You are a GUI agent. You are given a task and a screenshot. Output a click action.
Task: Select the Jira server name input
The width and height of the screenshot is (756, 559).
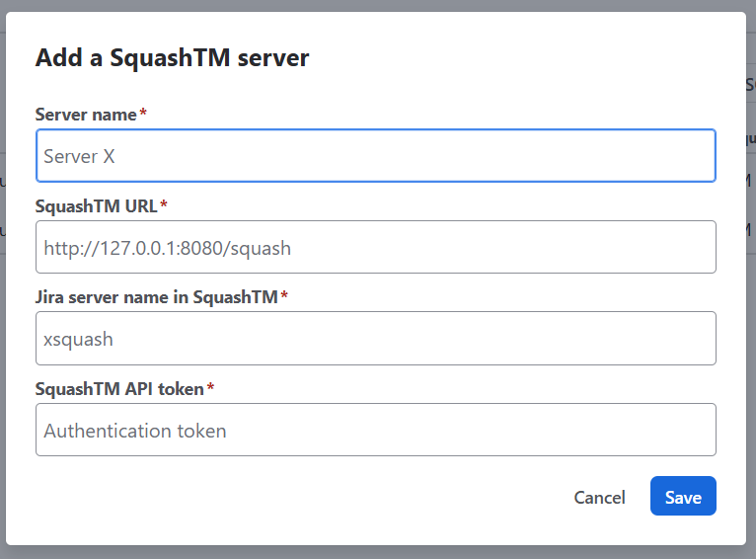pyautogui.click(x=376, y=338)
